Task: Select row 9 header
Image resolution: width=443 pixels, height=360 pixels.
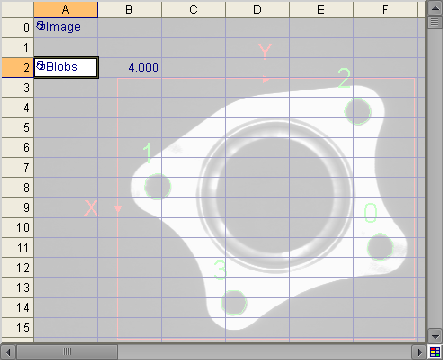Action: (x=18, y=208)
